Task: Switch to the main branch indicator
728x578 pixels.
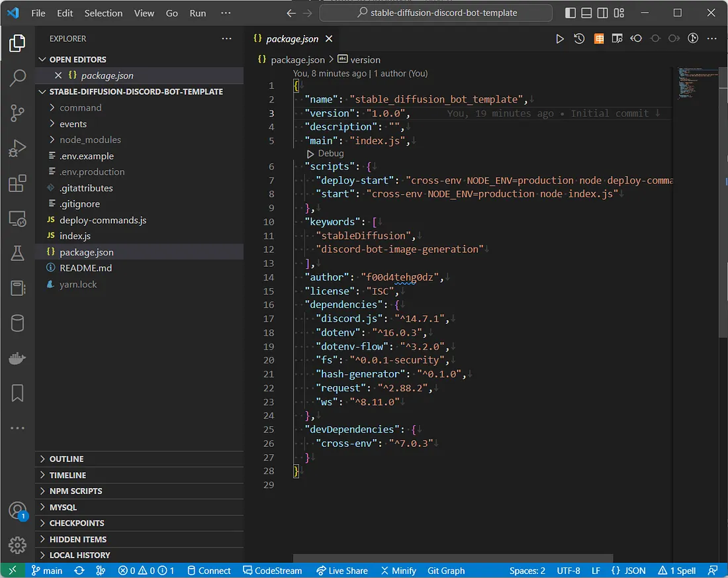Action: (x=46, y=570)
